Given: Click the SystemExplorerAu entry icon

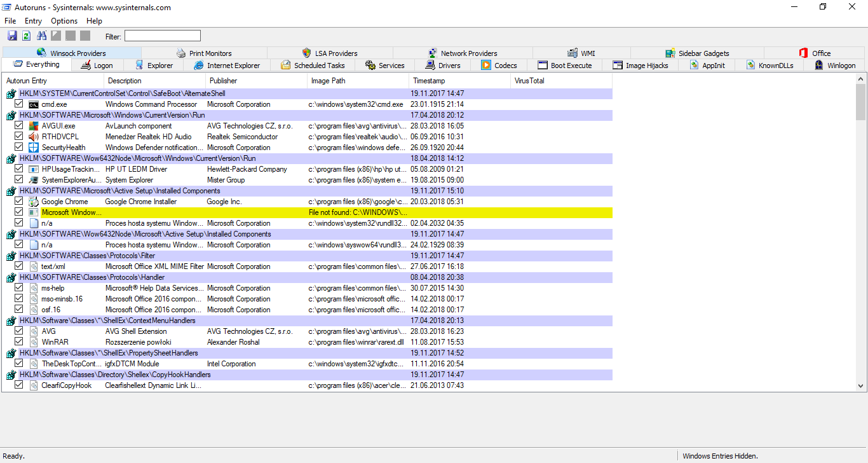Looking at the screenshot, I should pos(34,180).
